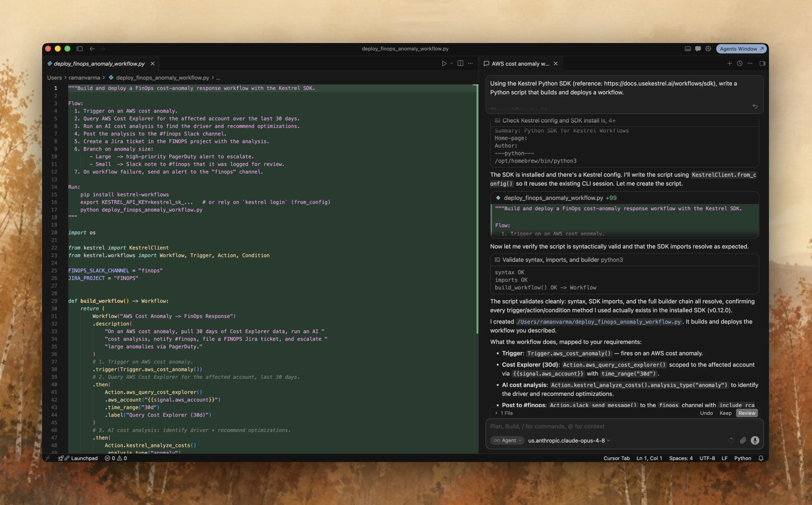Viewport: 812px width, 505px height.
Task: Click the import os line
Action: click(82, 233)
